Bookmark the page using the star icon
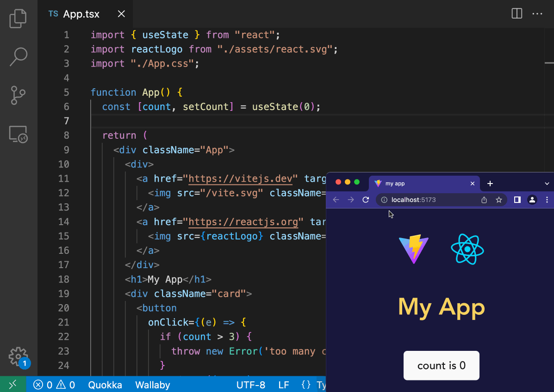This screenshot has height=392, width=554. 499,200
